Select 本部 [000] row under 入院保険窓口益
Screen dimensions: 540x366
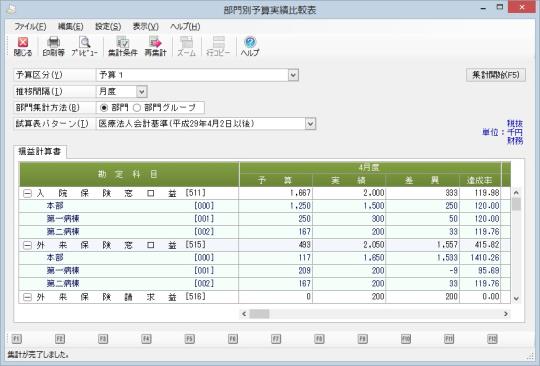tap(264, 206)
